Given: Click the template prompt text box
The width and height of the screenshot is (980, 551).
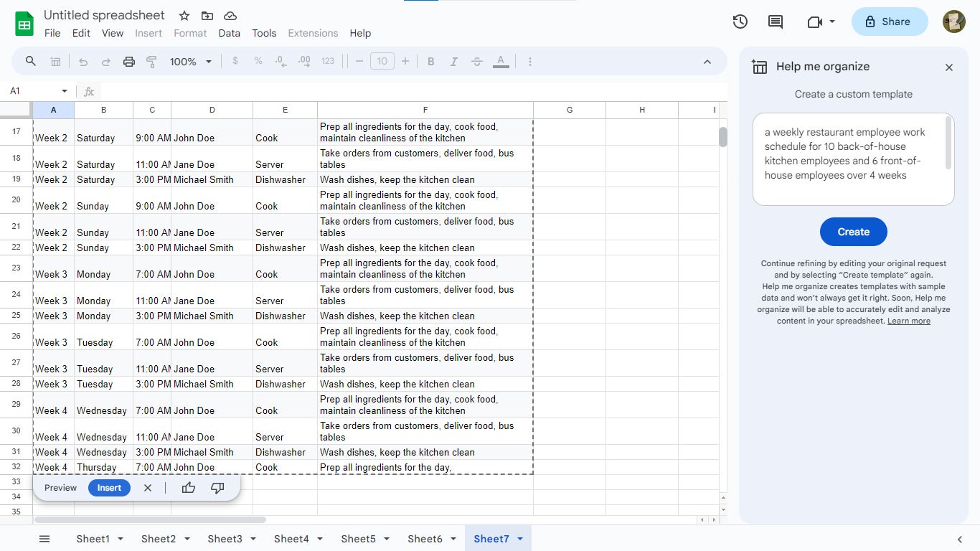Looking at the screenshot, I should 854,159.
